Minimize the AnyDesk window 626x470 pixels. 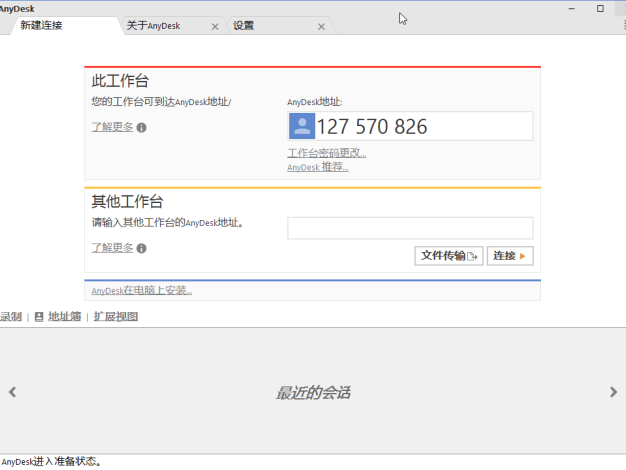572,8
